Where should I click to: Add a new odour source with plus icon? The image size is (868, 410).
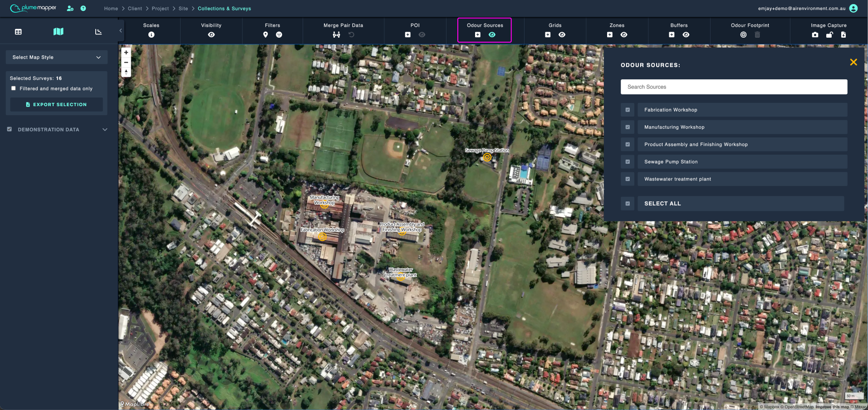coord(478,34)
